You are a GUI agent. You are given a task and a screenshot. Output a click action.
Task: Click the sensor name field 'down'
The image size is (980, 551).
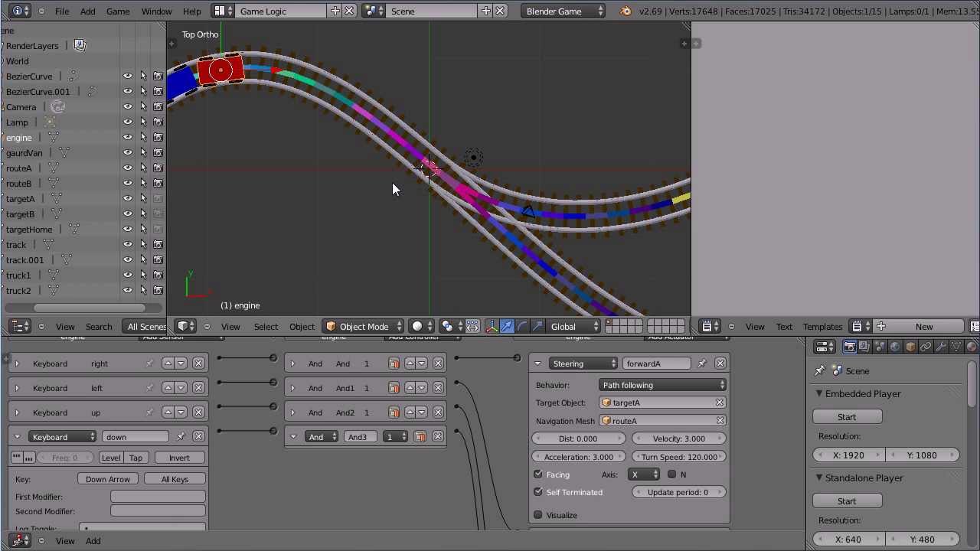click(136, 437)
